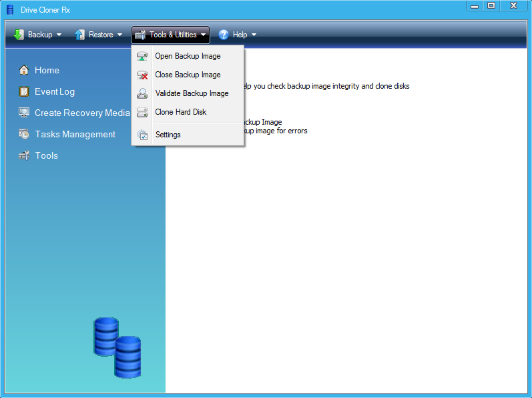Image resolution: width=532 pixels, height=398 pixels.
Task: Click the green Backup arrow icon
Action: [x=19, y=35]
